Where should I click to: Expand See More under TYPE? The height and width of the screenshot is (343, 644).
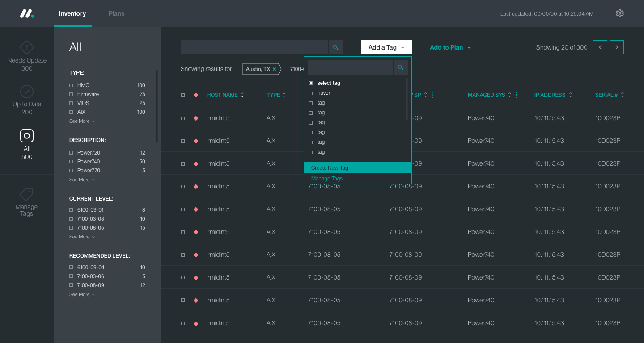(82, 121)
